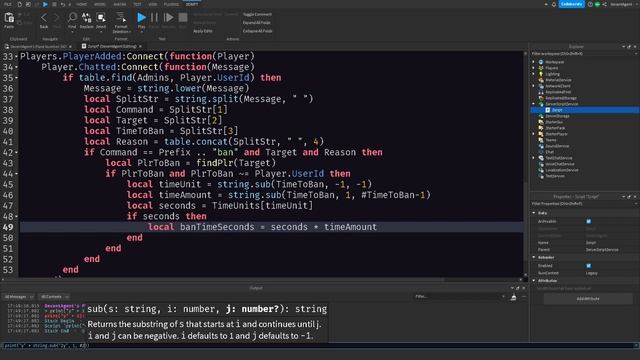Click the Lighting bulb icon in Explorer

[x=541, y=74]
